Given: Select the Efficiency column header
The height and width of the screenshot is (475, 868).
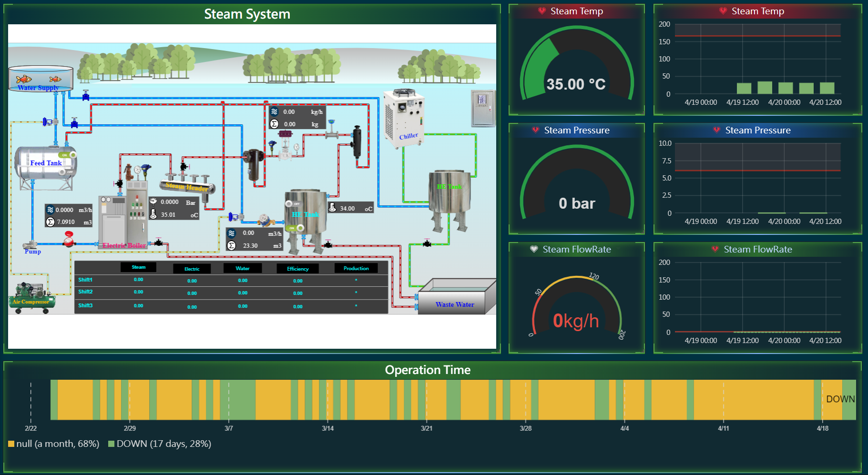Looking at the screenshot, I should tap(297, 269).
